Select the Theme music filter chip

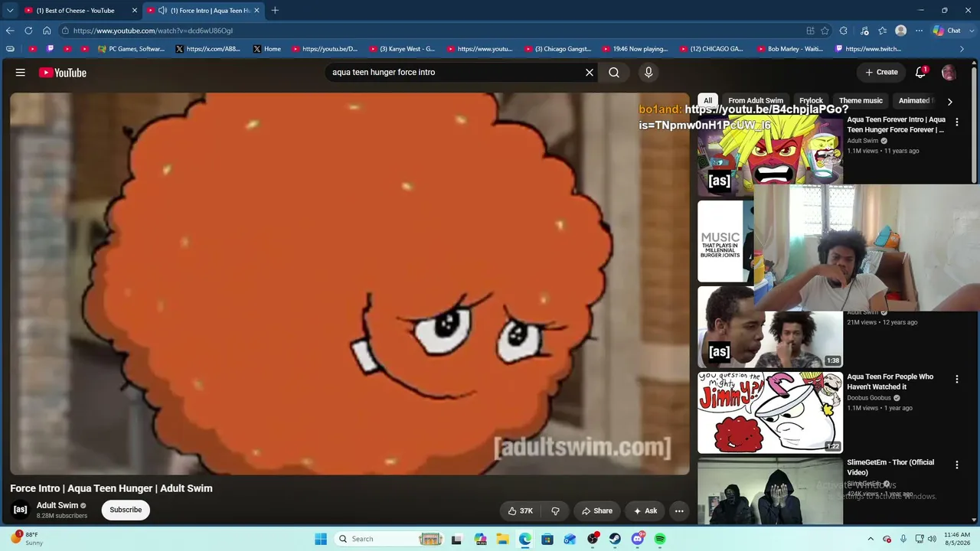click(x=861, y=100)
